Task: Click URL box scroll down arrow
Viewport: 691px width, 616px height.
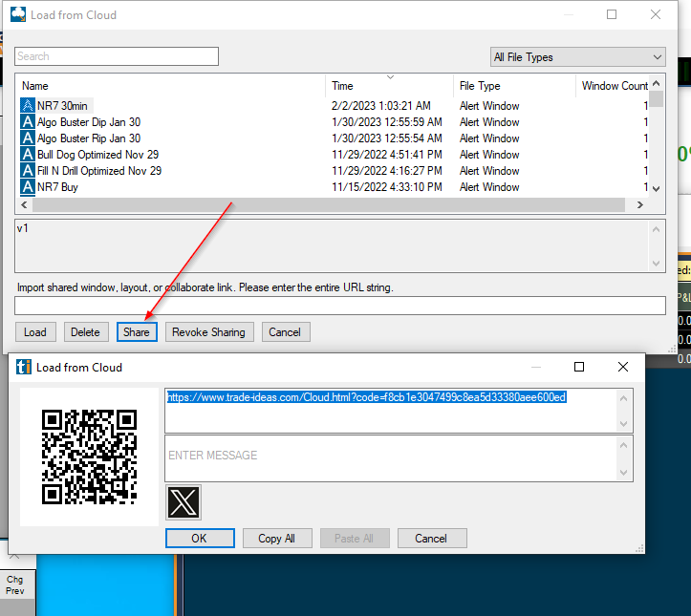Action: coord(623,424)
